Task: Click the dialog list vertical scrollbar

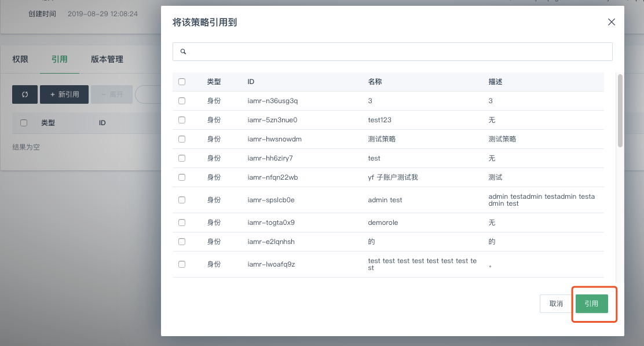Action: 620,110
